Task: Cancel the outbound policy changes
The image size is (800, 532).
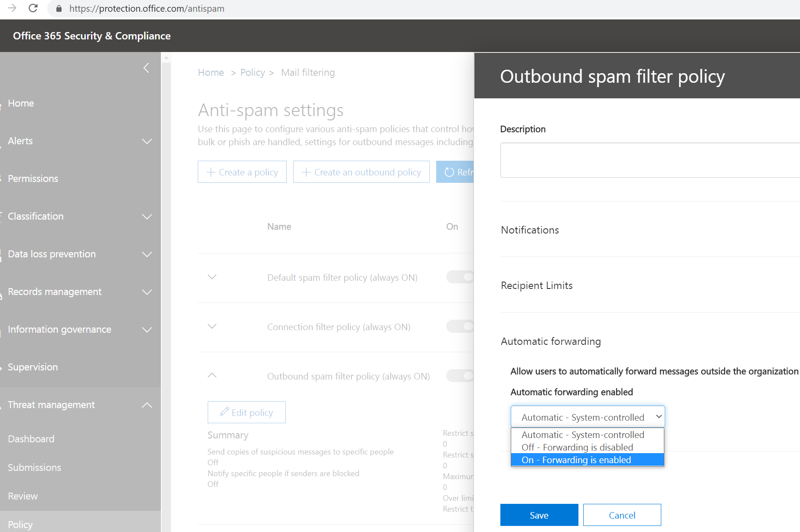Action: 622,515
